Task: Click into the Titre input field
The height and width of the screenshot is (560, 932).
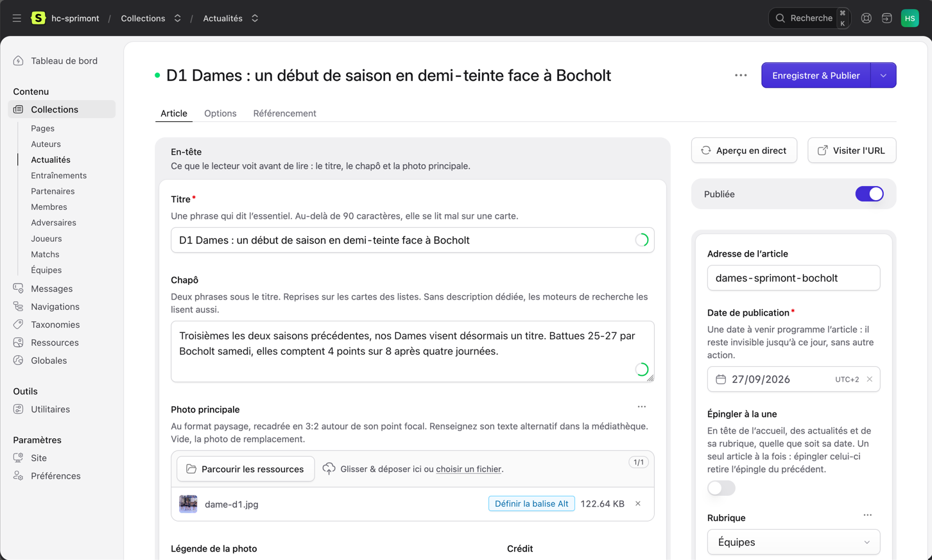Action: [413, 240]
